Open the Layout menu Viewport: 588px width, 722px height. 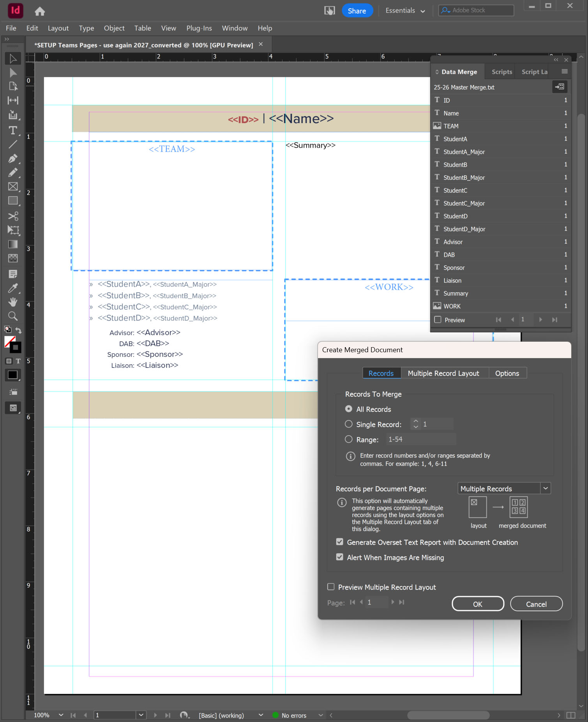[58, 28]
